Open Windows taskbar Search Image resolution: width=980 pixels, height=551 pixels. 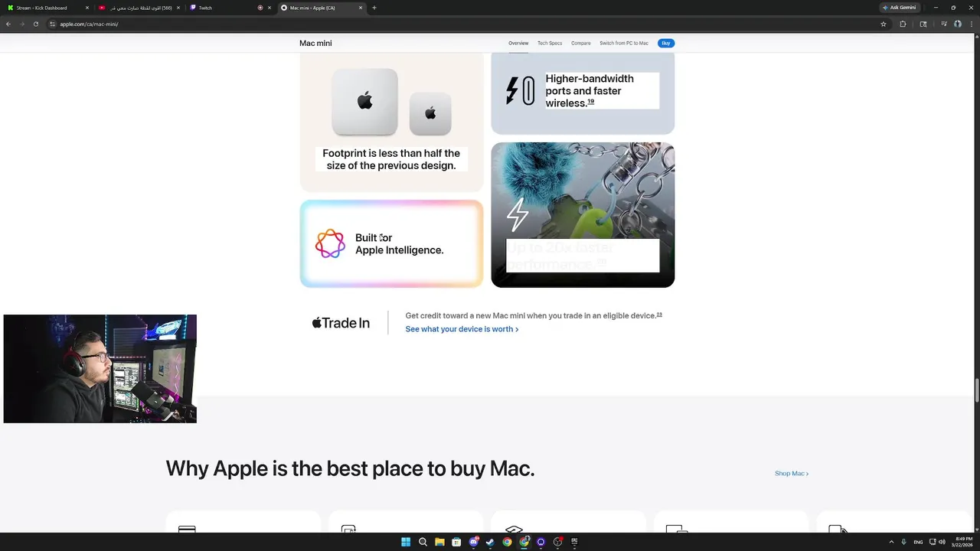pyautogui.click(x=423, y=542)
